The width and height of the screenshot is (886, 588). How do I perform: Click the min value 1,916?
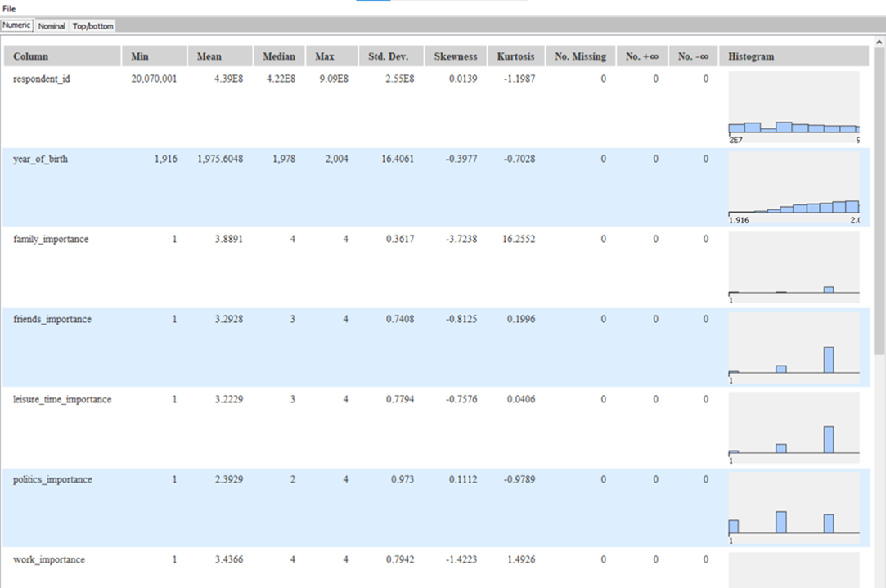pyautogui.click(x=165, y=159)
